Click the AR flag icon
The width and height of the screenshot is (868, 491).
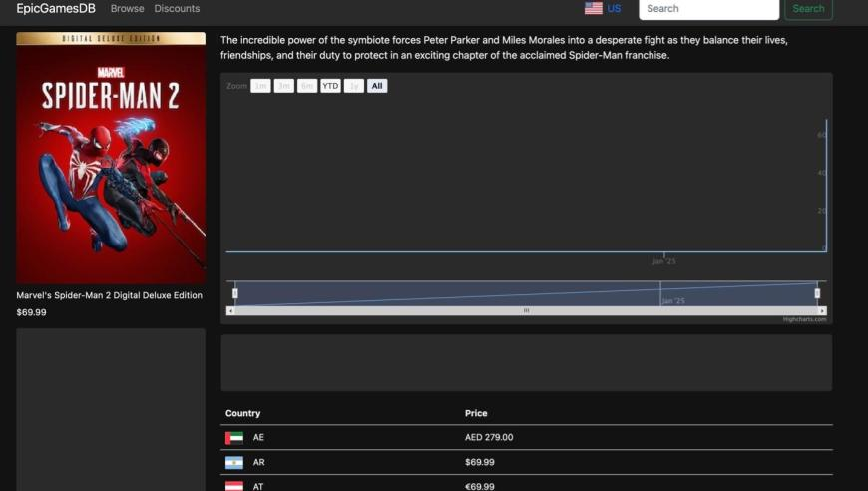pos(234,462)
